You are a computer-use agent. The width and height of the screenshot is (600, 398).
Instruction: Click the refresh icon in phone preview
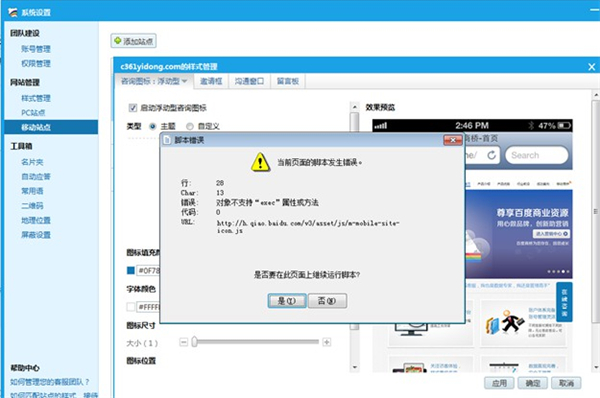click(491, 155)
